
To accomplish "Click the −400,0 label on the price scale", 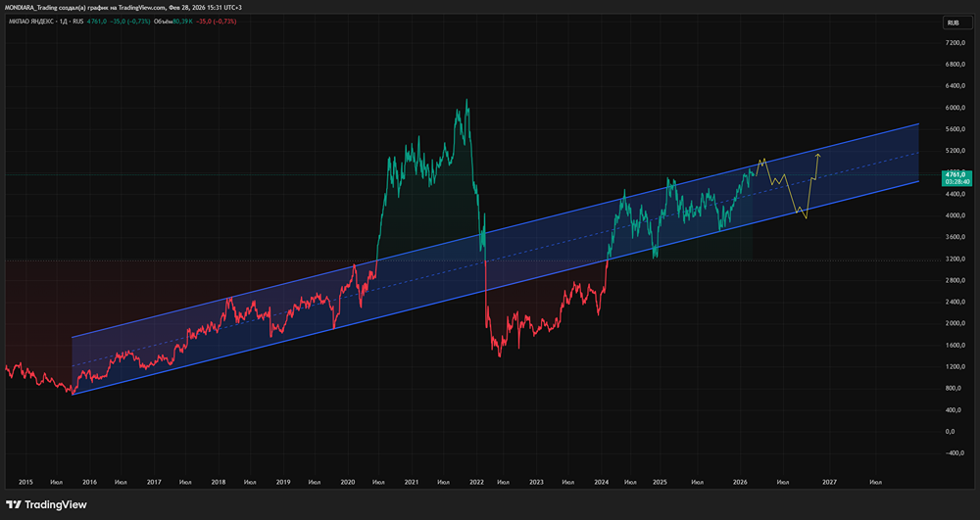I will pyautogui.click(x=955, y=452).
